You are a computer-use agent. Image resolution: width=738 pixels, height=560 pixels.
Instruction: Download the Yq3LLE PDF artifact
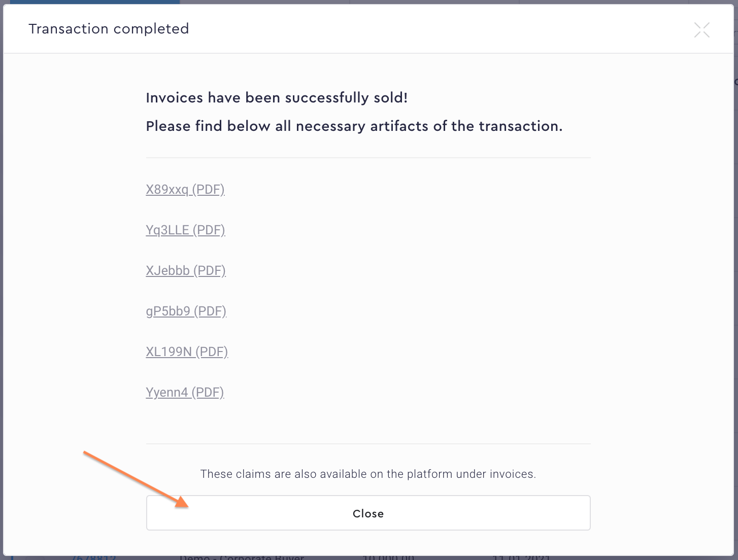pos(185,230)
